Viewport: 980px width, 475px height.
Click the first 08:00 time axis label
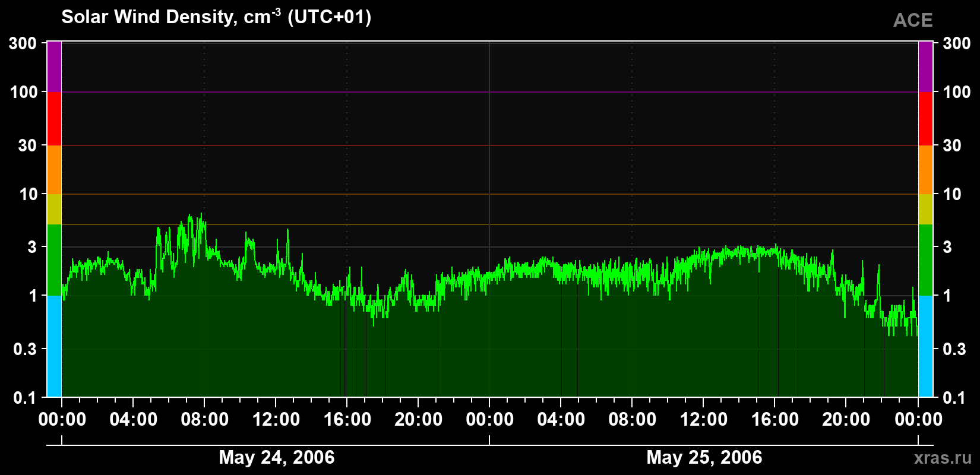point(204,420)
